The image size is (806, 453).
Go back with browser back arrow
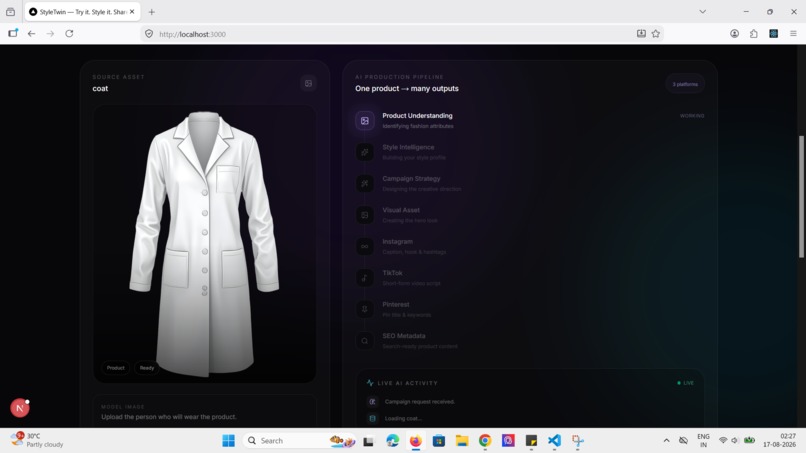31,33
